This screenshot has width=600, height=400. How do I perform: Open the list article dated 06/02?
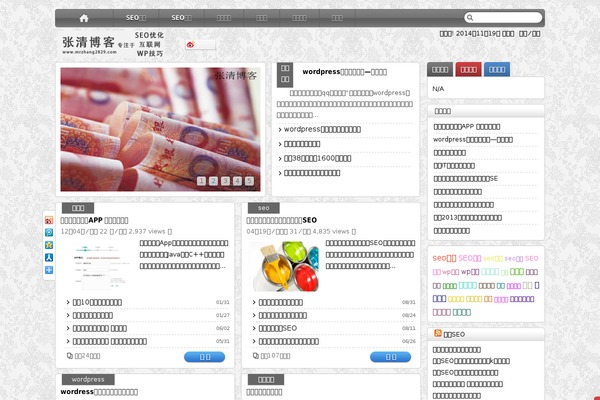(x=99, y=328)
